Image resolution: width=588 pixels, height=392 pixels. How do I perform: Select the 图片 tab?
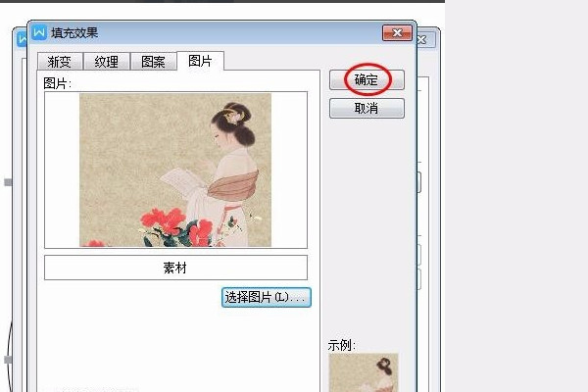tap(200, 61)
